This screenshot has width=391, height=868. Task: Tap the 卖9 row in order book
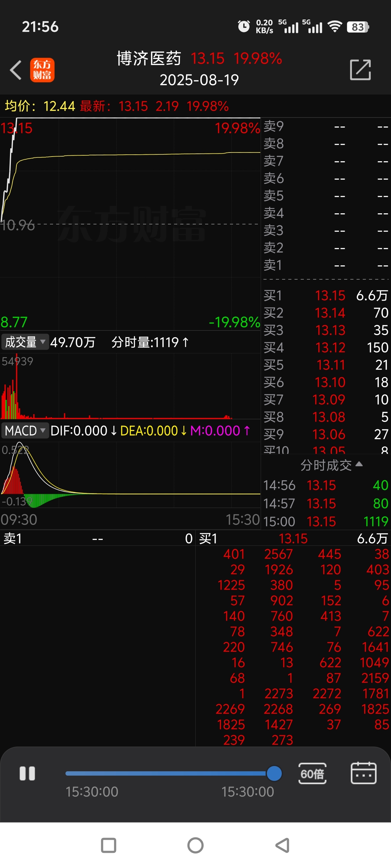(326, 126)
